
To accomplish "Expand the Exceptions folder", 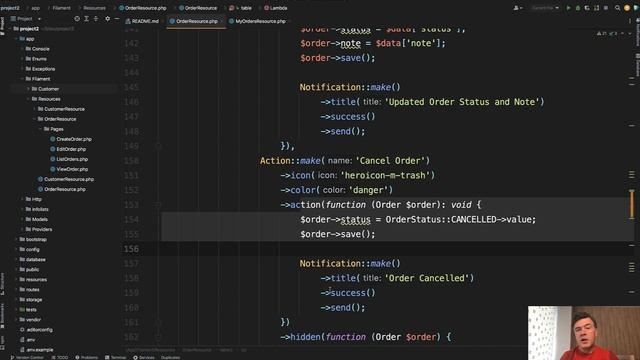I will click(22, 69).
